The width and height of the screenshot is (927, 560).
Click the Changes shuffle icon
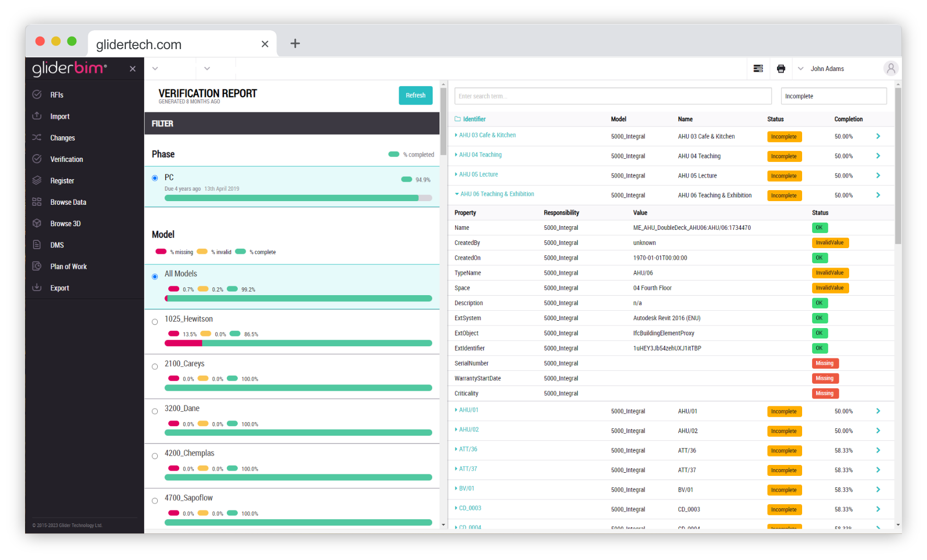click(x=37, y=138)
